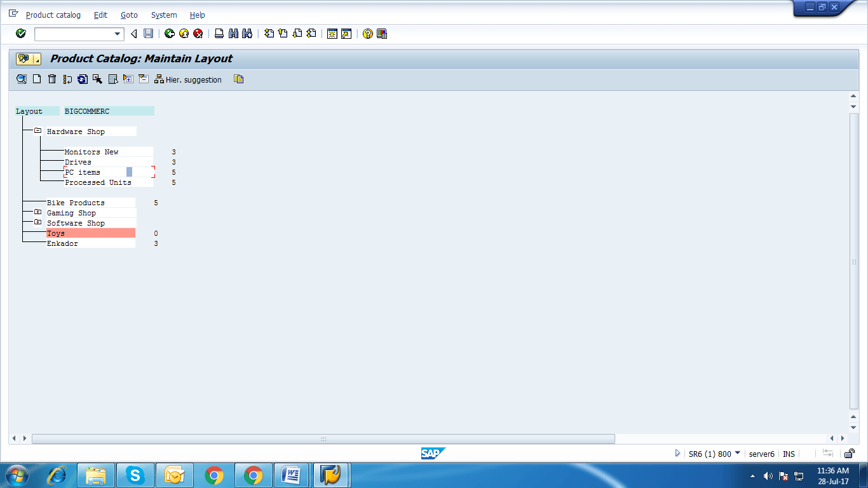The image size is (868, 488).
Task: Open the Edit menu
Action: pyautogui.click(x=100, y=15)
